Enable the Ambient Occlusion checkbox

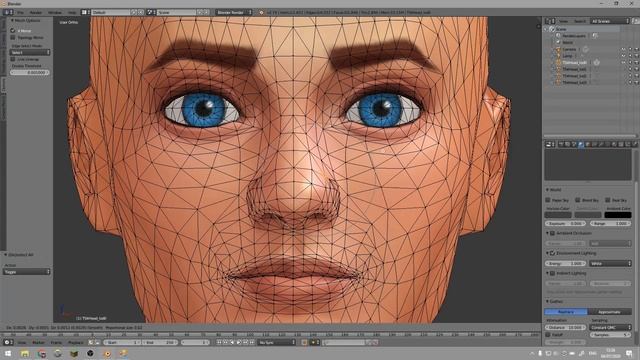coord(552,233)
